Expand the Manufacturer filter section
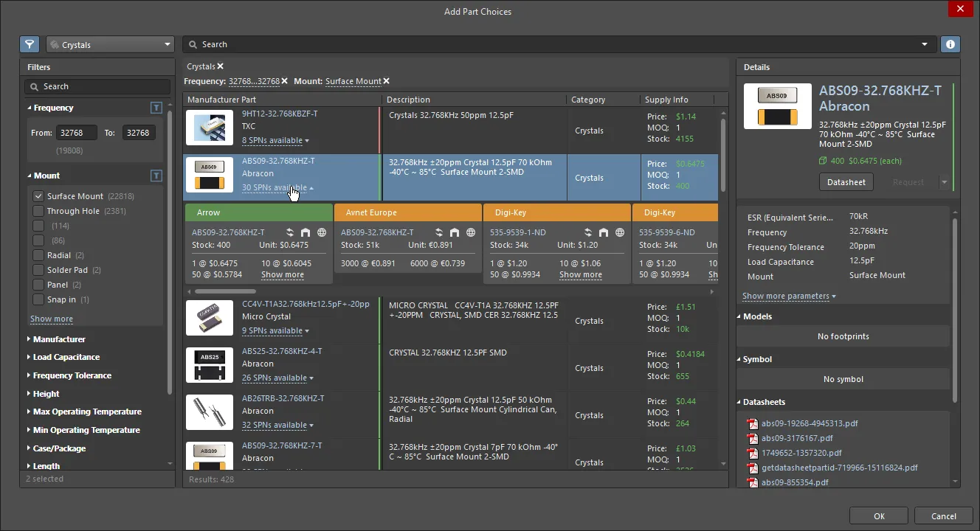The width and height of the screenshot is (980, 531). pyautogui.click(x=30, y=339)
